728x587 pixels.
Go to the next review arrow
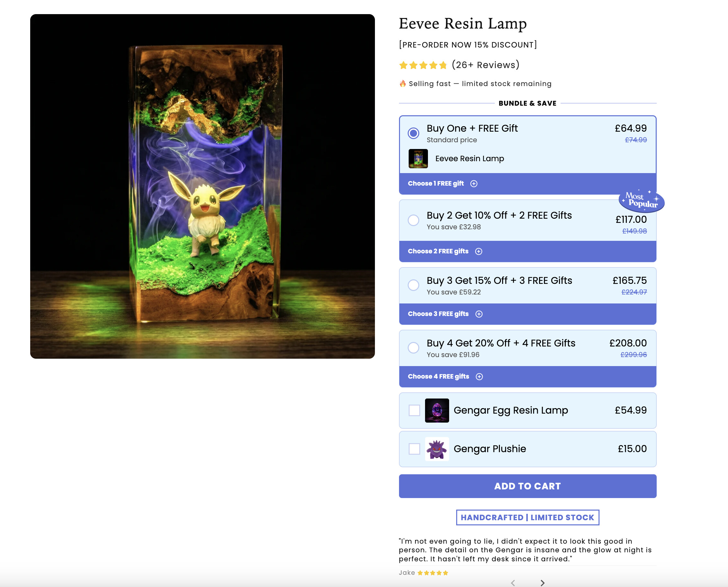(x=542, y=583)
